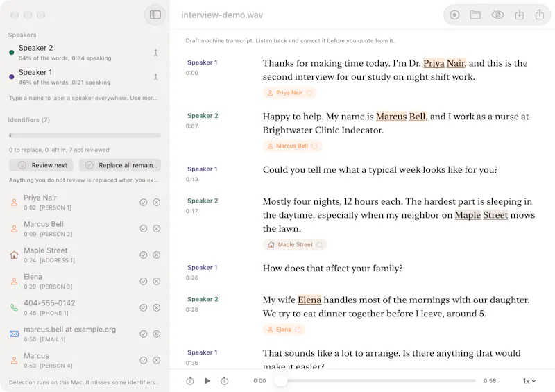
Task: Click 0:13 timestamp under Speaker 1
Action: pos(192,179)
